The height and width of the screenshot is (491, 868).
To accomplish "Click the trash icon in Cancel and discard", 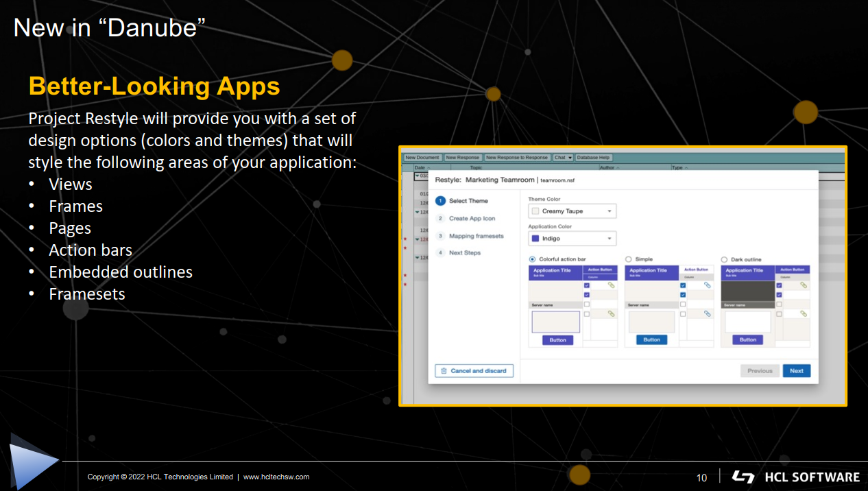I will (444, 371).
